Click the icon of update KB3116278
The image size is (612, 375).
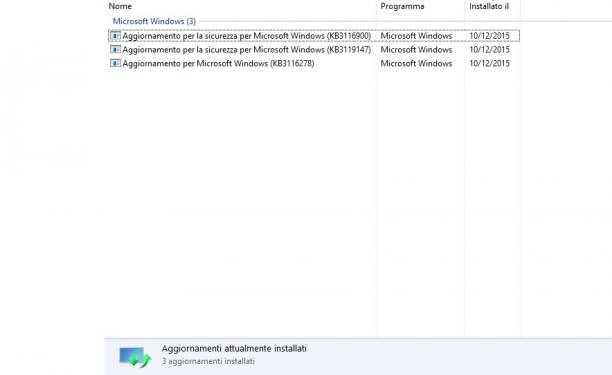[115, 63]
